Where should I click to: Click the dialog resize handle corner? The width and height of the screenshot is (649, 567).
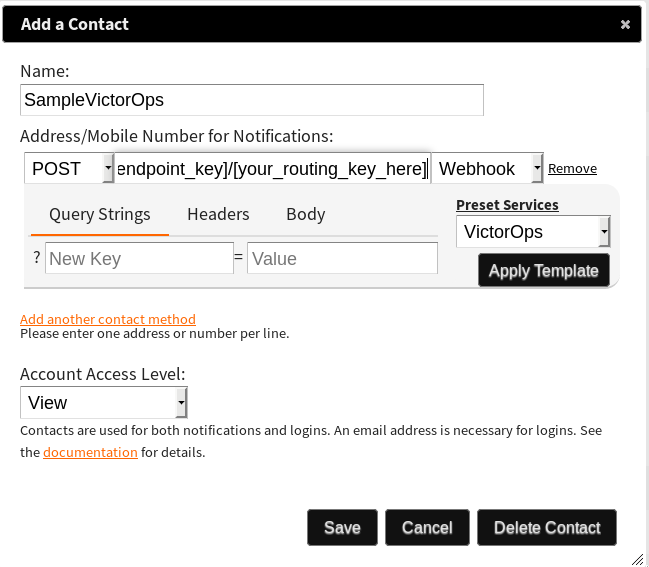coord(638,559)
